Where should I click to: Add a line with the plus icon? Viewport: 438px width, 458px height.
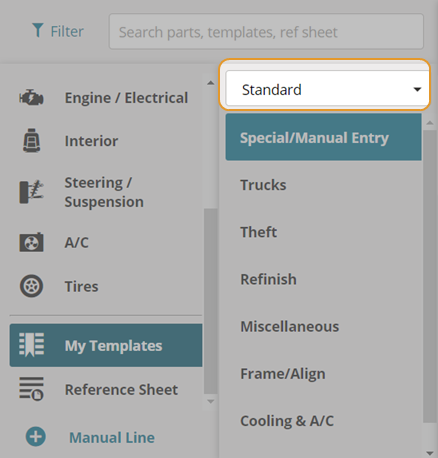(36, 437)
